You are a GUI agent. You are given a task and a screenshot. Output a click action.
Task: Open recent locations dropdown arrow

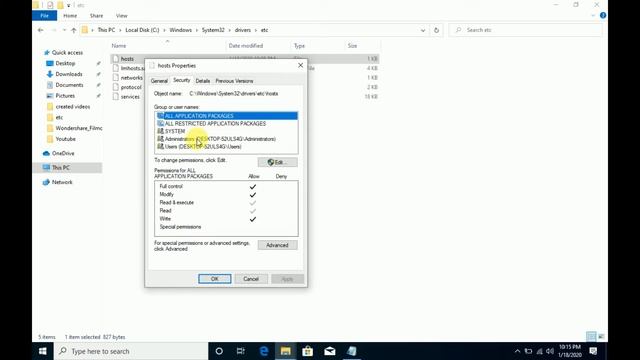pyautogui.click(x=64, y=30)
